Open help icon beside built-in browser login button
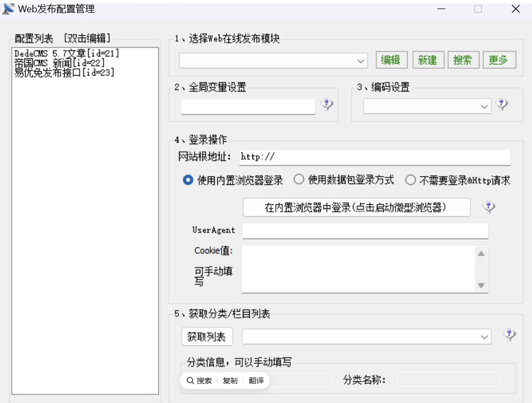This screenshot has height=403, width=532. coord(488,207)
